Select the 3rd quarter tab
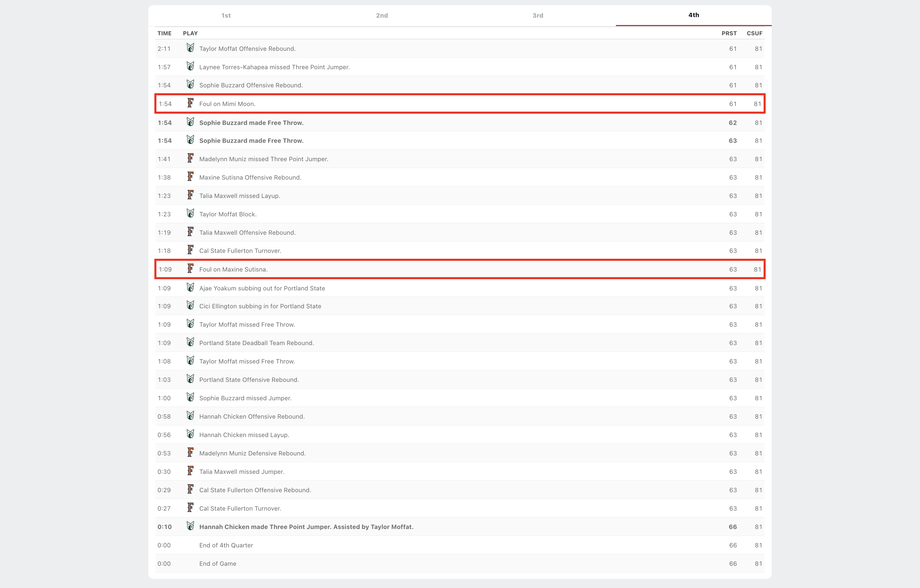The image size is (920, 588). (537, 16)
